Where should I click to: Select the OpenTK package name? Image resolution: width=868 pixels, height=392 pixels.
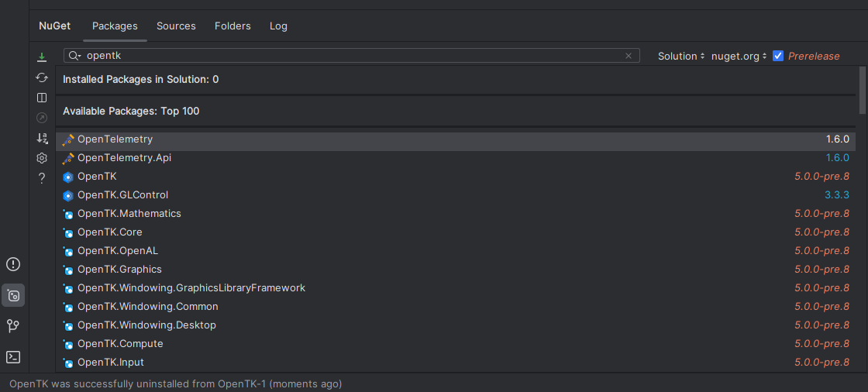[97, 177]
